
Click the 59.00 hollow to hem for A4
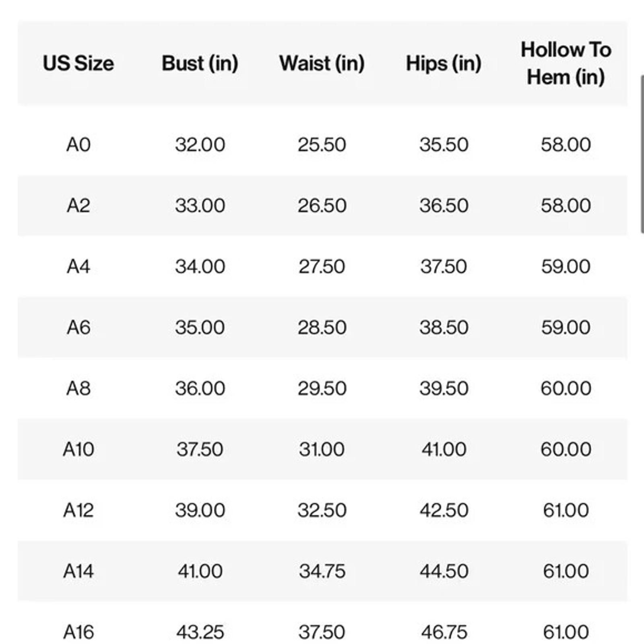coord(566,266)
